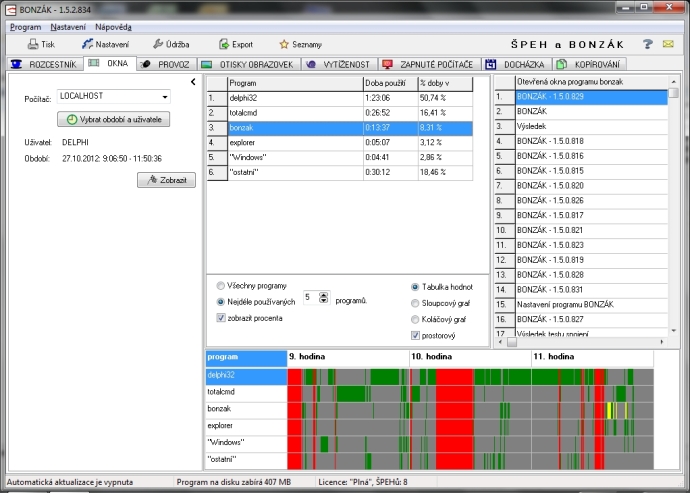The height and width of the screenshot is (493, 690).
Task: Switch to the DOCHÁZKA tab
Action: coord(517,64)
